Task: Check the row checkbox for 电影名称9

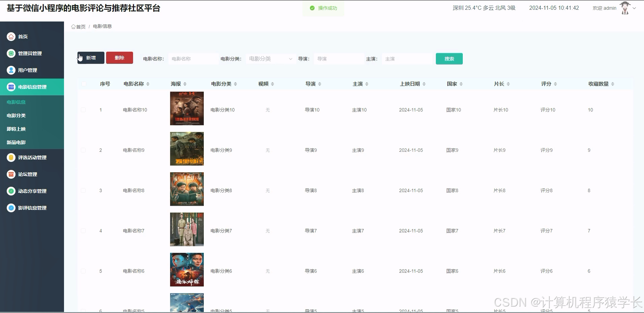Action: (x=83, y=150)
